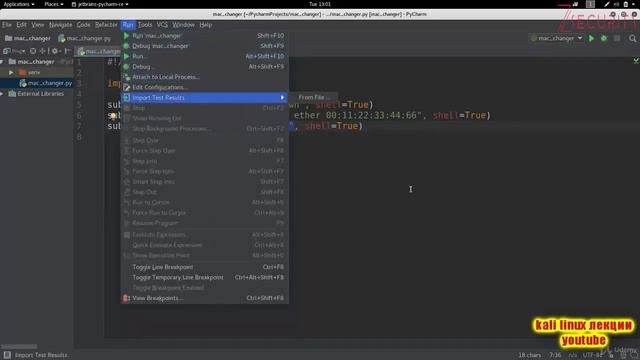Screen dimensions: 640x360
Task: Select Toggle Line Breakpoint
Action: 204,267
